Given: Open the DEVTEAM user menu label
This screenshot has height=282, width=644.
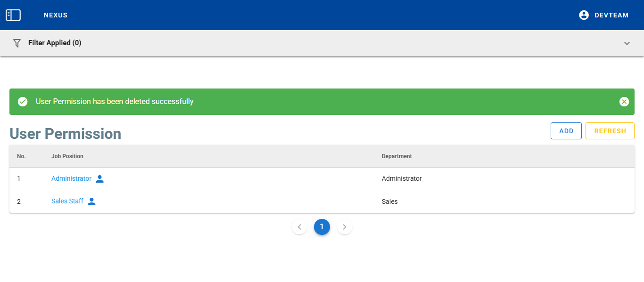Looking at the screenshot, I should (x=611, y=15).
